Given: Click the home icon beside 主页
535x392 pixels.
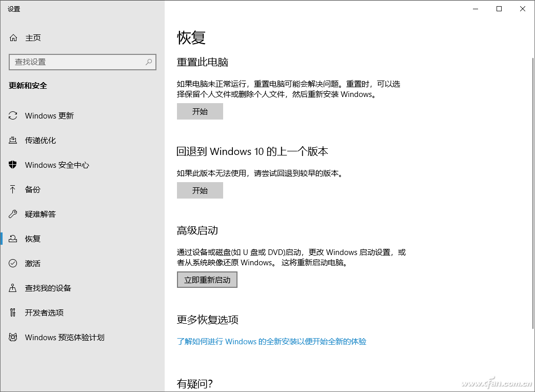Looking at the screenshot, I should click(x=13, y=38).
